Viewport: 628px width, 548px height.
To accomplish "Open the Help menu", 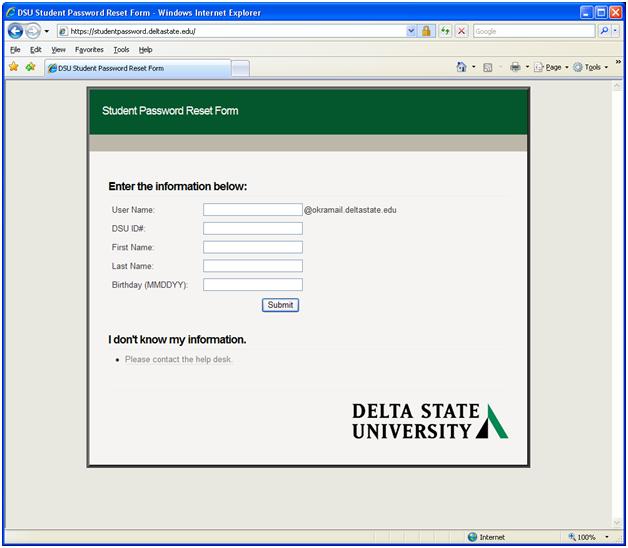I will 145,50.
